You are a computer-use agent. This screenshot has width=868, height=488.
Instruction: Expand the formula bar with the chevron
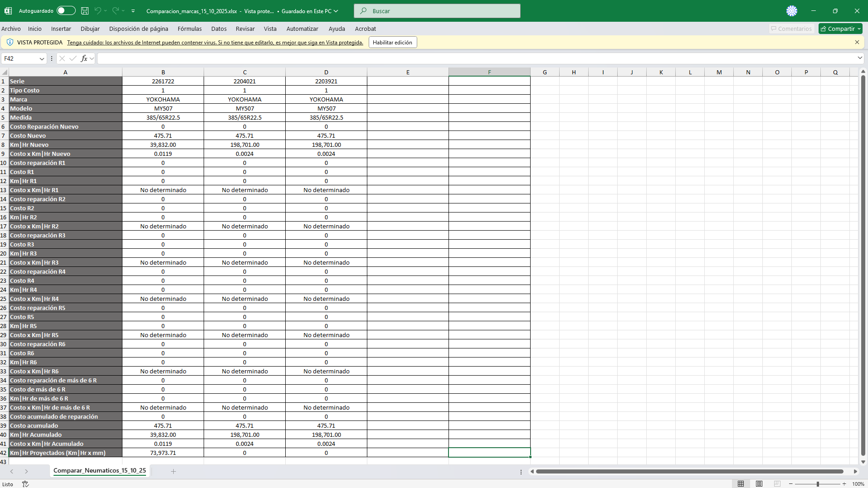(x=859, y=58)
